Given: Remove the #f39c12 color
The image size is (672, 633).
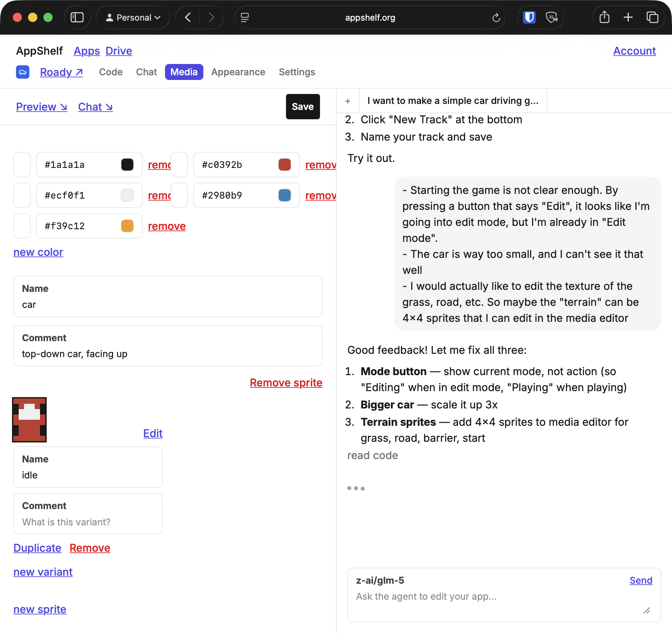Looking at the screenshot, I should [x=167, y=226].
